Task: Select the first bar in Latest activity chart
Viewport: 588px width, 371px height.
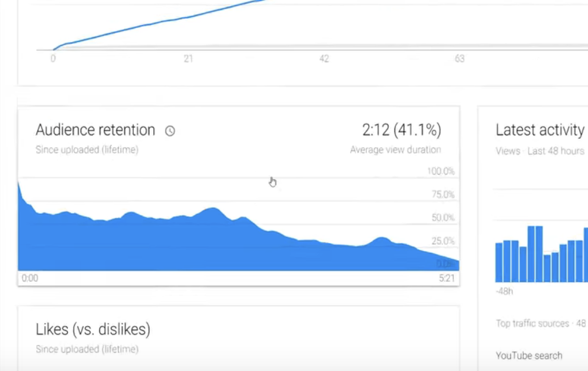Action: [x=499, y=263]
